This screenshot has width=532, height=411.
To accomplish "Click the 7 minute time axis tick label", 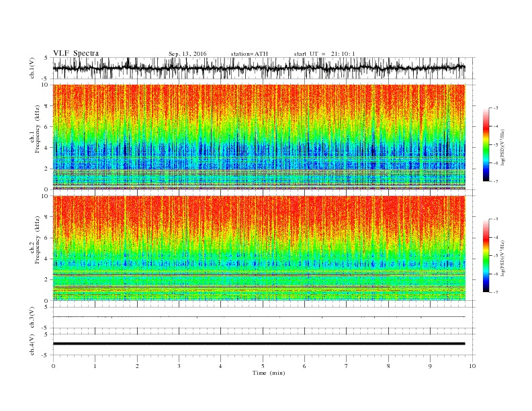I will tap(347, 366).
